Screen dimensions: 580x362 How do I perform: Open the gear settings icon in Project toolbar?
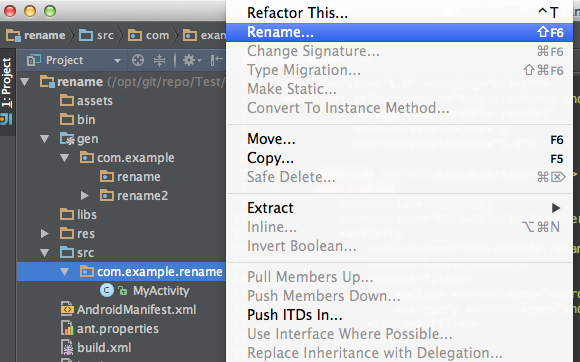coord(192,60)
